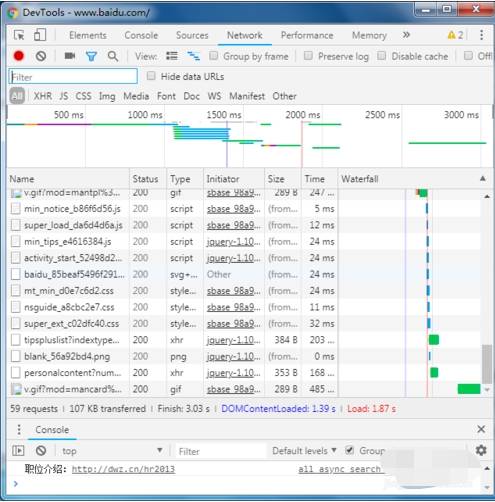Filter requests by XHR type
This screenshot has width=495, height=502.
click(x=43, y=96)
